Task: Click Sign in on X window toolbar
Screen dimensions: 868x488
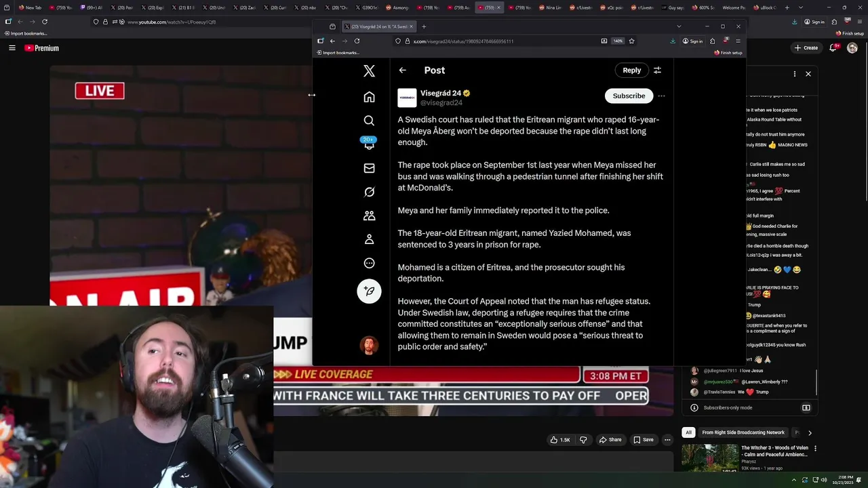Action: pyautogui.click(x=692, y=41)
